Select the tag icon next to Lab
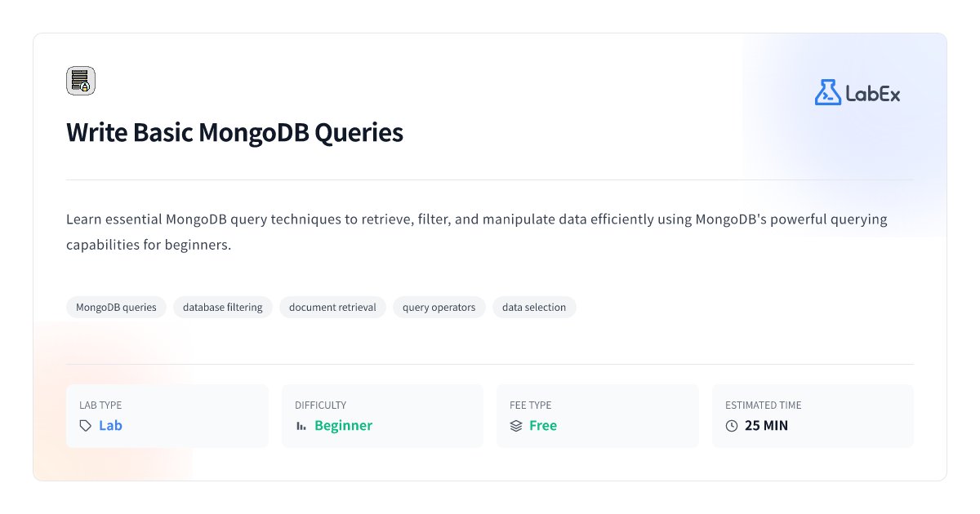The image size is (980, 514). pyautogui.click(x=84, y=425)
